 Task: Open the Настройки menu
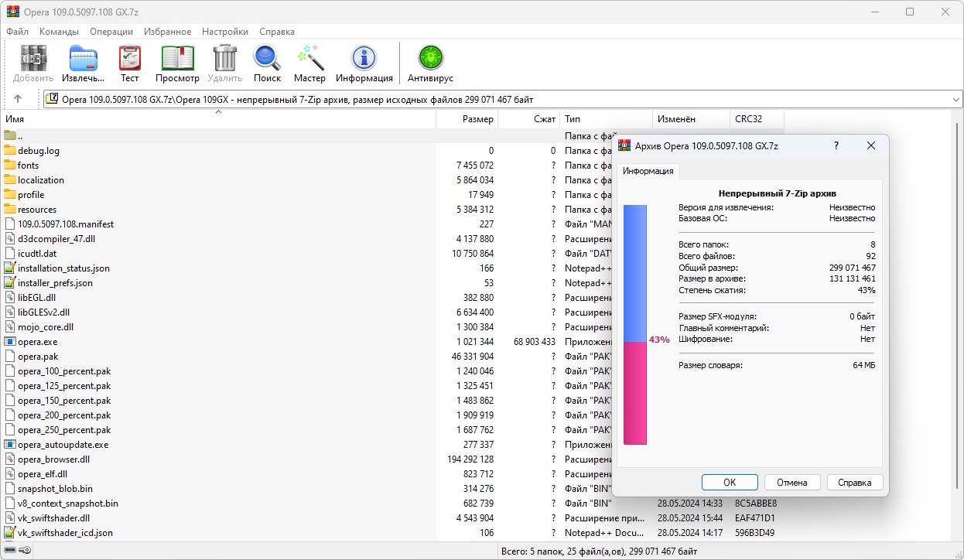225,32
